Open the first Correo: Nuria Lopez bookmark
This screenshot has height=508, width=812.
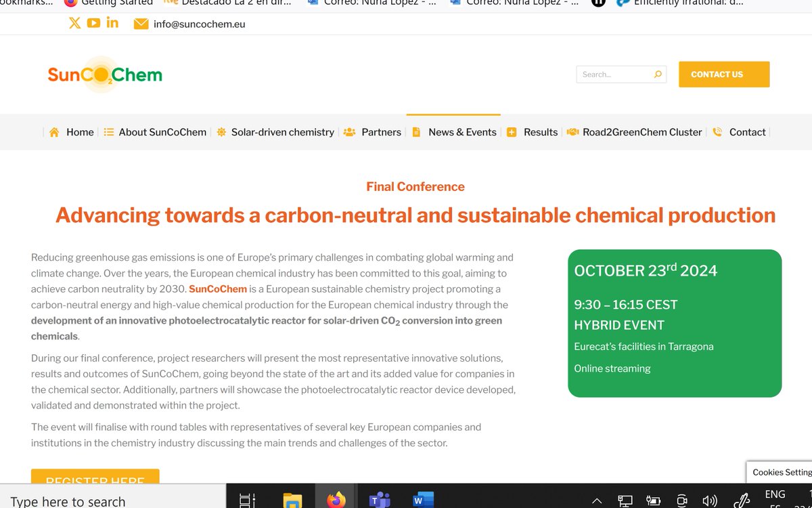pos(371,3)
